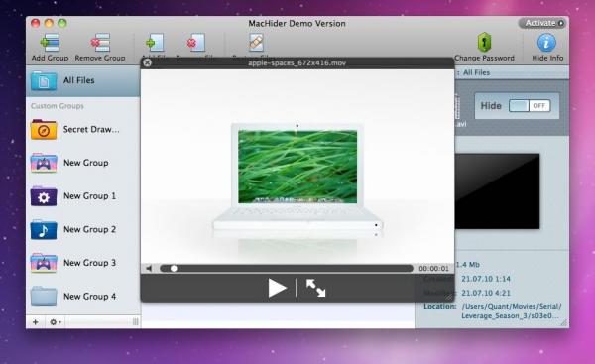
Task: Click the black video thumbnail preview
Action: coord(497,191)
